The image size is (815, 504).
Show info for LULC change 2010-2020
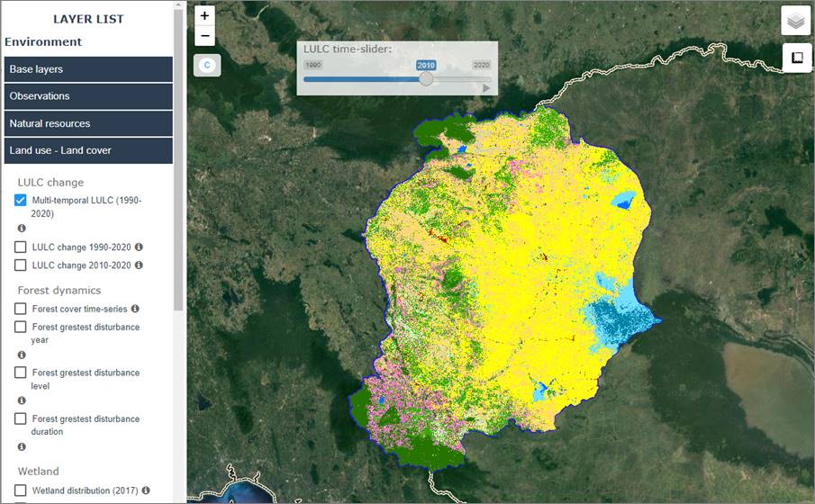pos(139,265)
